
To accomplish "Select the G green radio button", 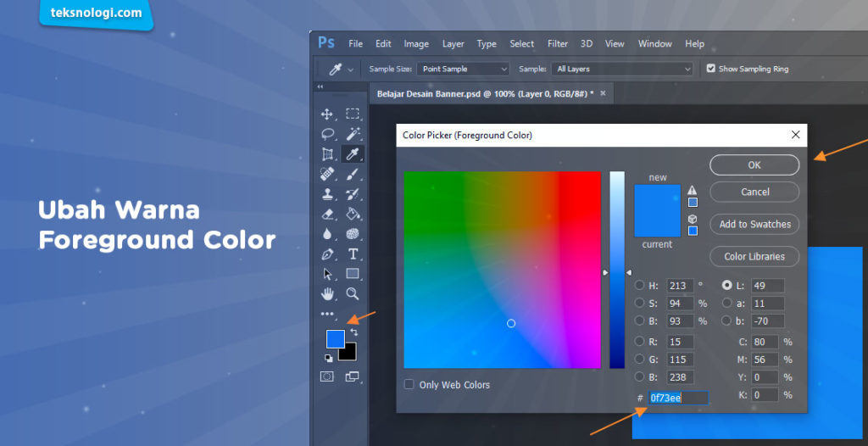I will pyautogui.click(x=639, y=359).
